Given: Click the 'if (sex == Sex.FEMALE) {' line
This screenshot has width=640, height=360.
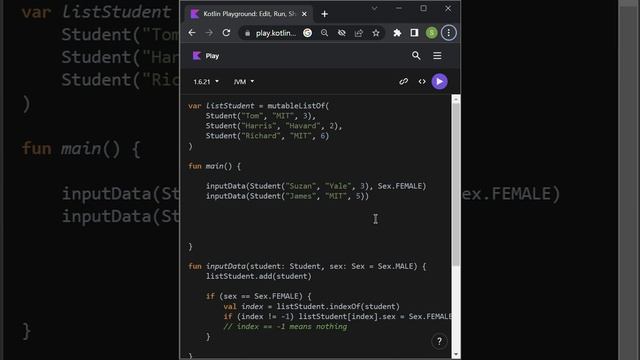Looking at the screenshot, I should point(258,296).
